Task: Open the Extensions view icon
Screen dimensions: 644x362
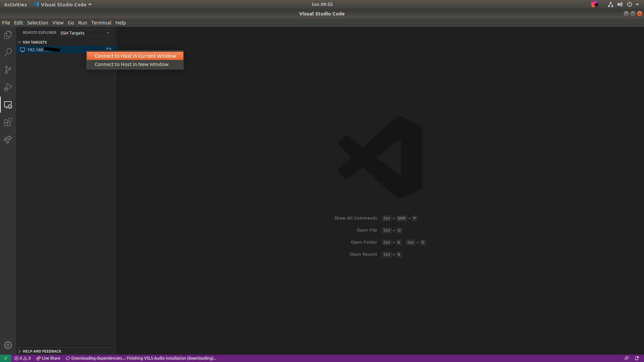Action: point(8,122)
